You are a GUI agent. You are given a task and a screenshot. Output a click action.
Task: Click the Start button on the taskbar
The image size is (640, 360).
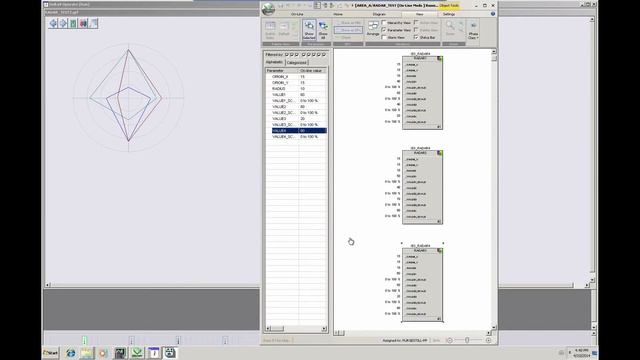coord(51,353)
